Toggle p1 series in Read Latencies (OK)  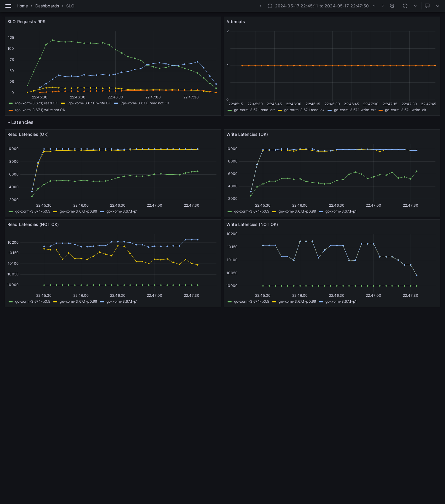[122, 211]
